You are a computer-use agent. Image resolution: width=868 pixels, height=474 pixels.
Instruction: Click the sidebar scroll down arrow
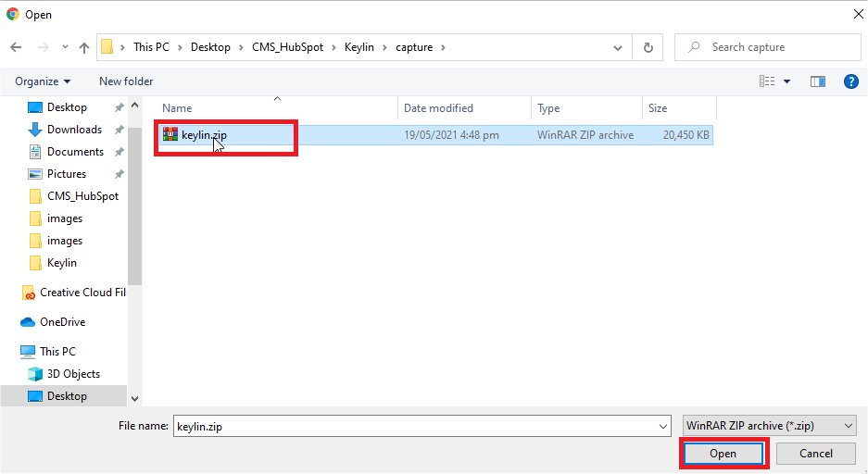tap(135, 399)
